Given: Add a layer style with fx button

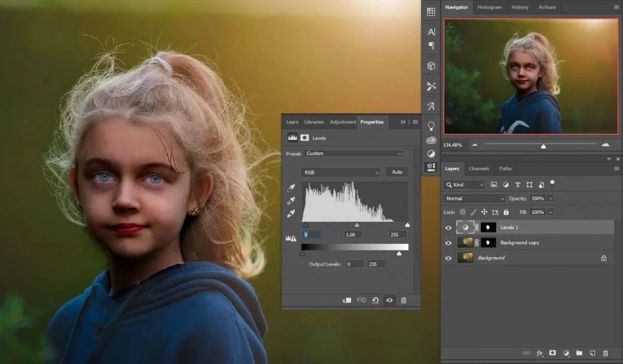Looking at the screenshot, I should coord(540,353).
